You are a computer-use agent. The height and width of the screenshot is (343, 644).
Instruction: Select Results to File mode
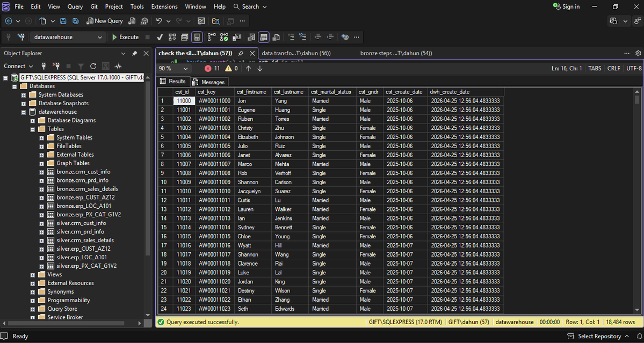(x=276, y=38)
